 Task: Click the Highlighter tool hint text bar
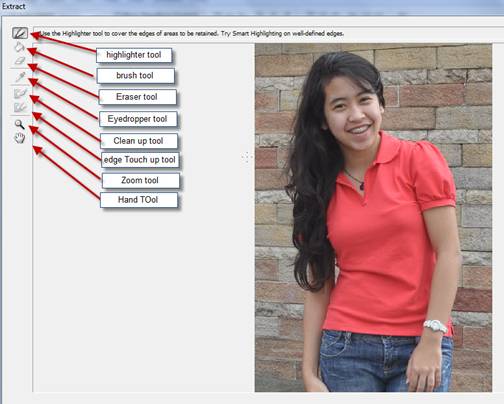[x=268, y=34]
